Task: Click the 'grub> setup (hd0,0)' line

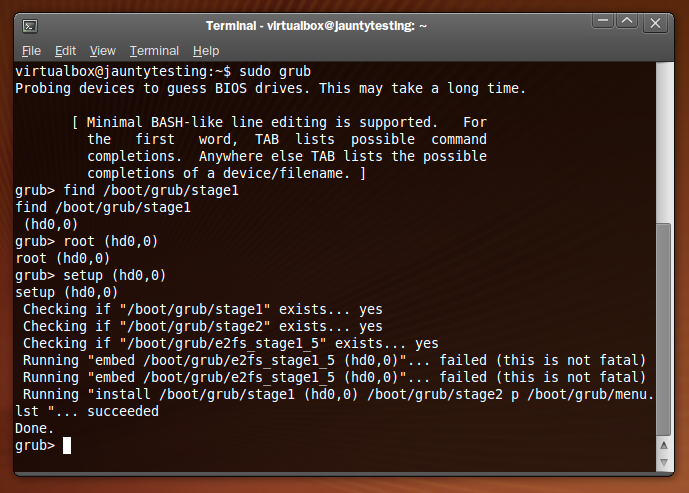Action: [x=90, y=275]
